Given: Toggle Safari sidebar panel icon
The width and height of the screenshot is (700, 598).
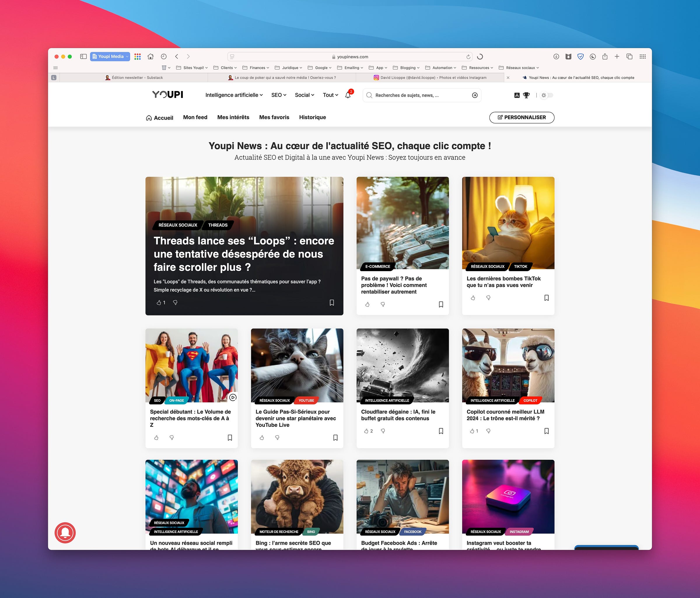Looking at the screenshot, I should pos(83,56).
